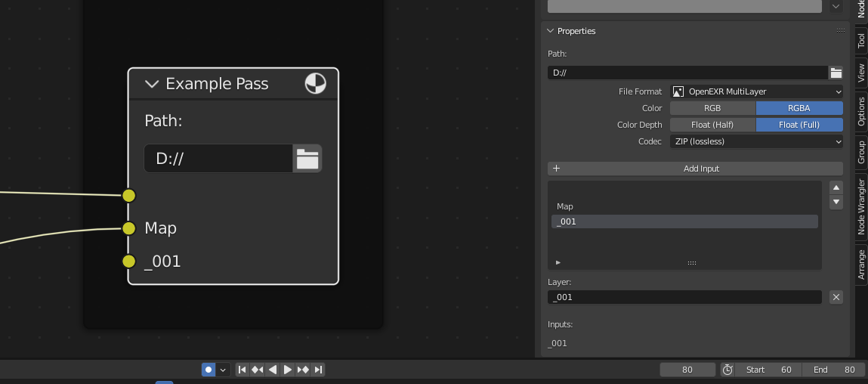Open the View sidebar tab

[860, 73]
